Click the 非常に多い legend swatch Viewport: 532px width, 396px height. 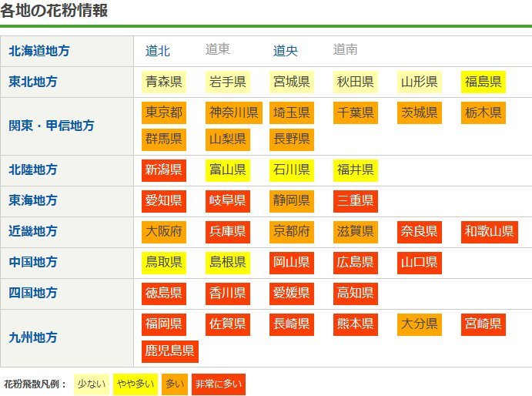(x=218, y=384)
